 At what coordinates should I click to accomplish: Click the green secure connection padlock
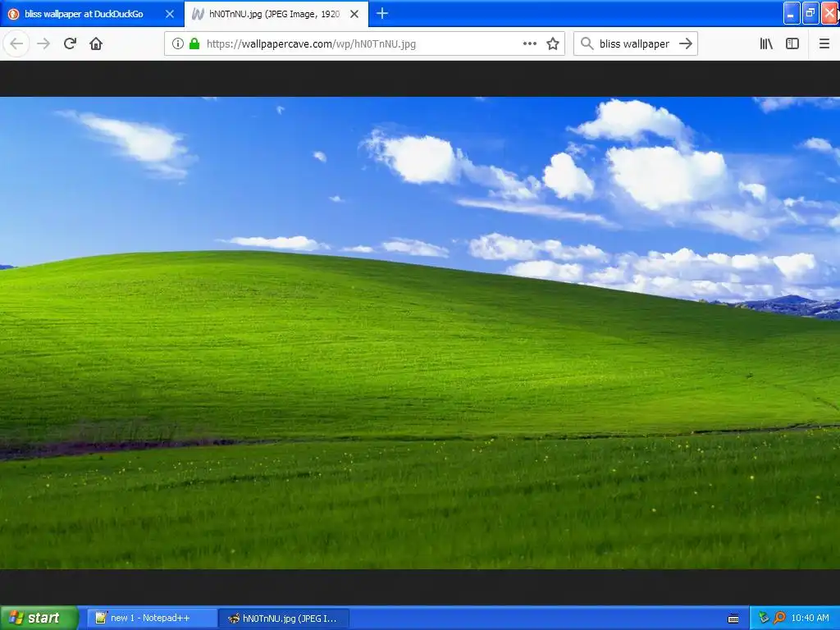point(194,44)
